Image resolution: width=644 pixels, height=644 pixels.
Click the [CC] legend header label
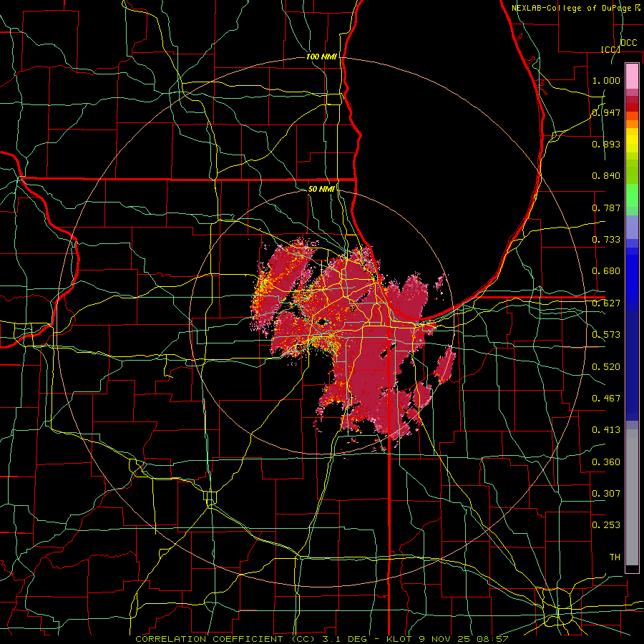click(610, 49)
